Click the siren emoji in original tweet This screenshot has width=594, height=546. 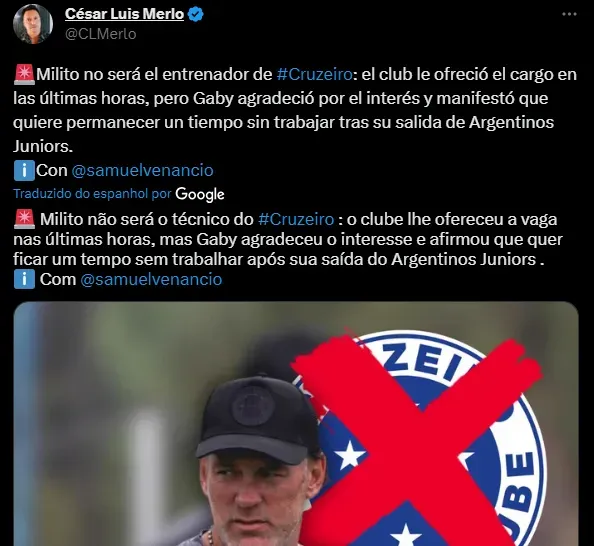(x=24, y=74)
